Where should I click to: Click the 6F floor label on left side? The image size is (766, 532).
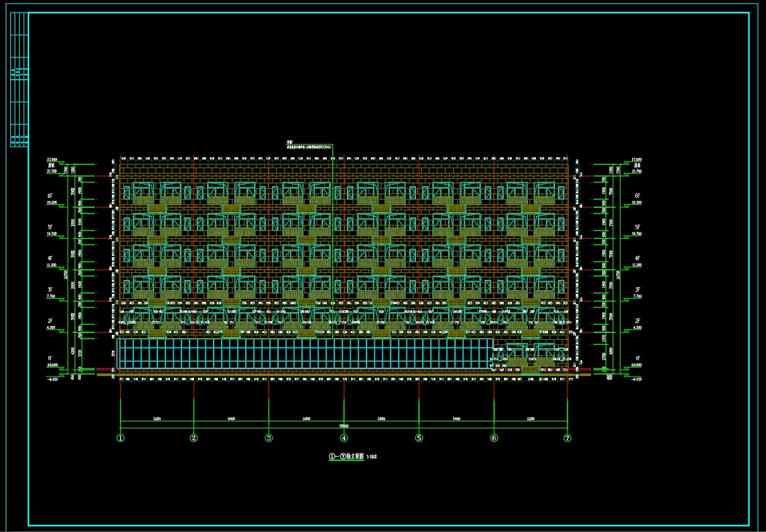click(x=51, y=196)
